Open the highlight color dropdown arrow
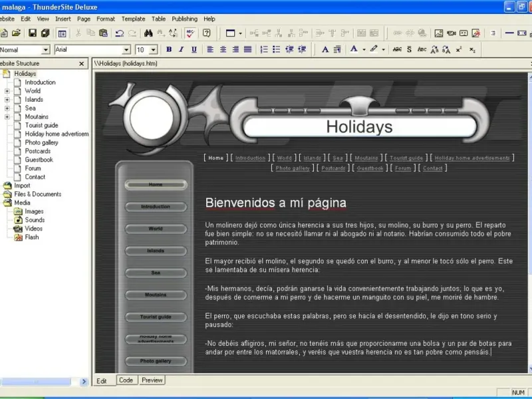Screen dimensions: 532x399 pos(383,50)
